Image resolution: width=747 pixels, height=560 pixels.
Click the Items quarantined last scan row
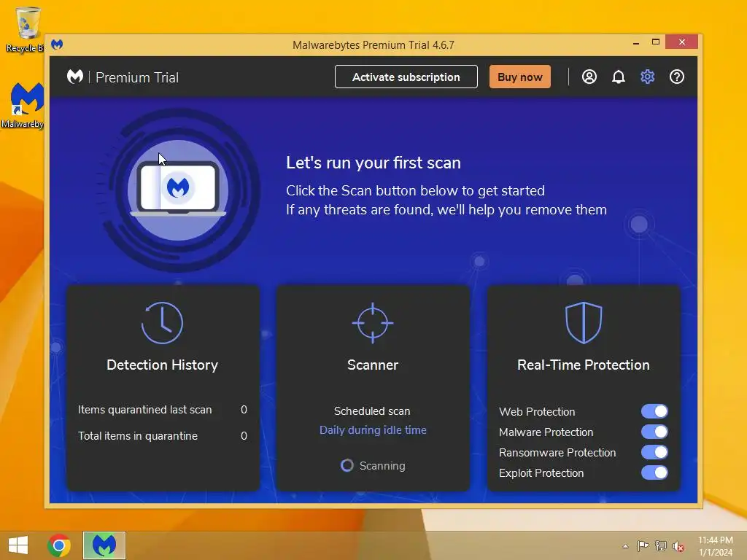coord(163,410)
